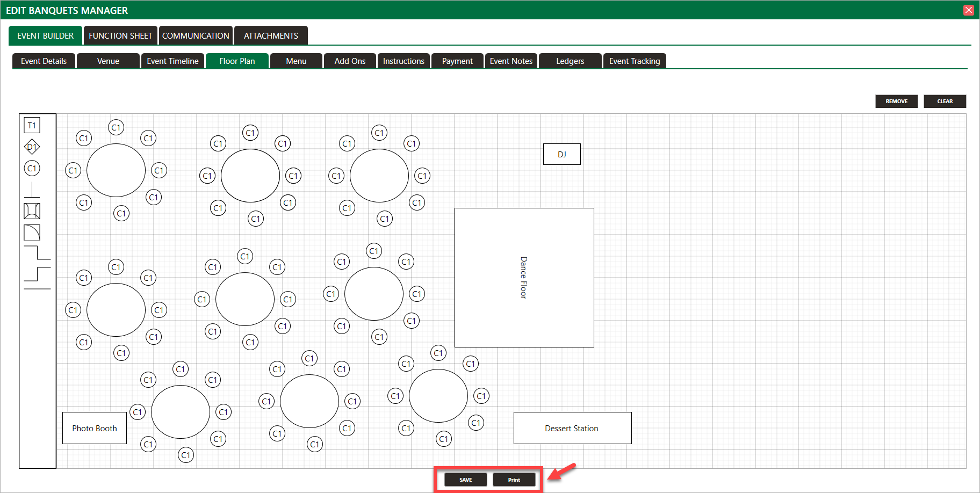The height and width of the screenshot is (493, 980).
Task: Choose the quarter-arc single door shape
Action: tap(32, 233)
